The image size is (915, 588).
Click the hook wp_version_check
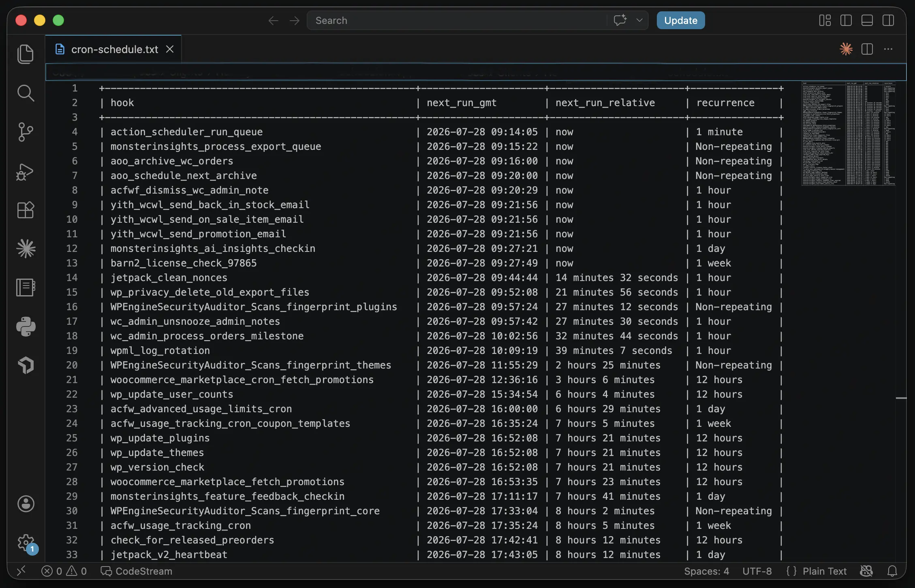[x=157, y=467]
